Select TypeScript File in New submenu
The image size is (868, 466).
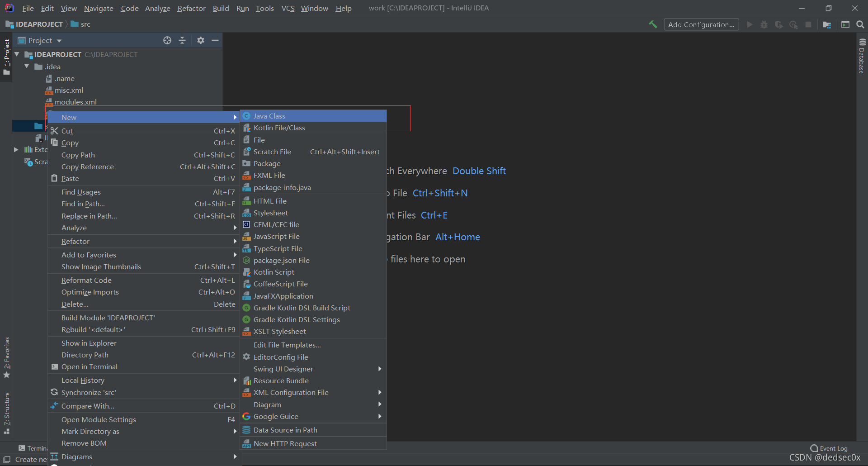(x=313, y=248)
